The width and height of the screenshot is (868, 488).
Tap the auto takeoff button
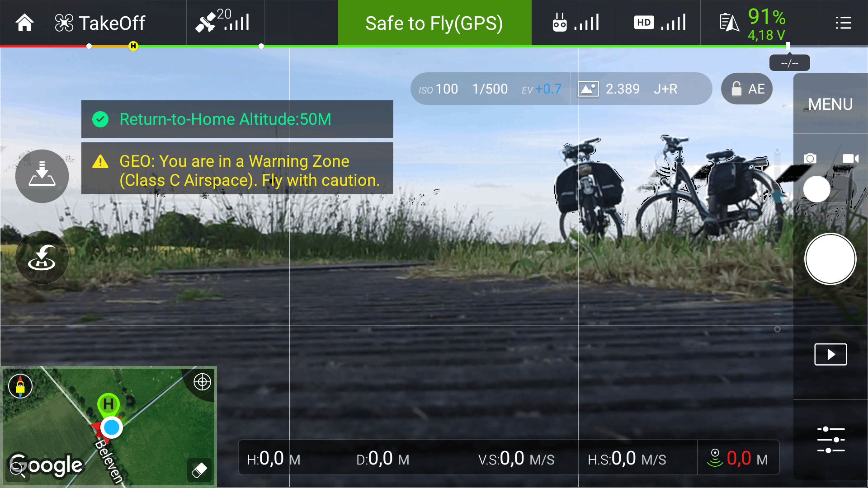point(42,176)
